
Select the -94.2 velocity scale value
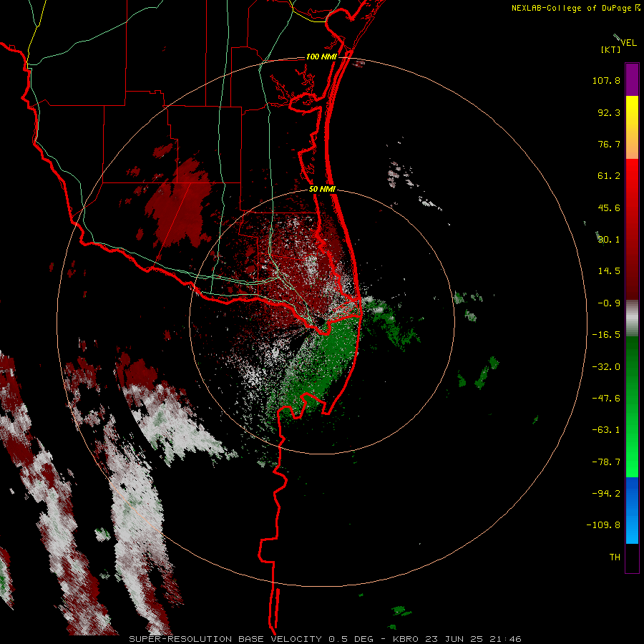(x=606, y=493)
